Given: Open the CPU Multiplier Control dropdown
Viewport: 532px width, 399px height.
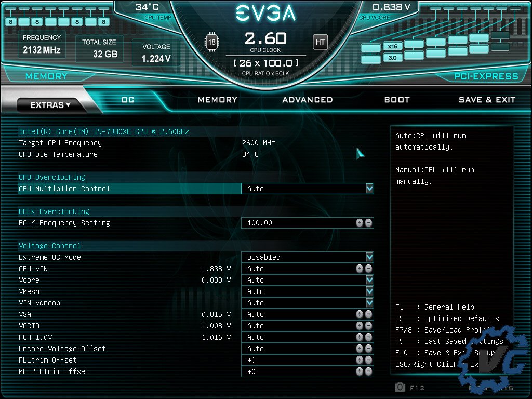Looking at the screenshot, I should pyautogui.click(x=369, y=189).
